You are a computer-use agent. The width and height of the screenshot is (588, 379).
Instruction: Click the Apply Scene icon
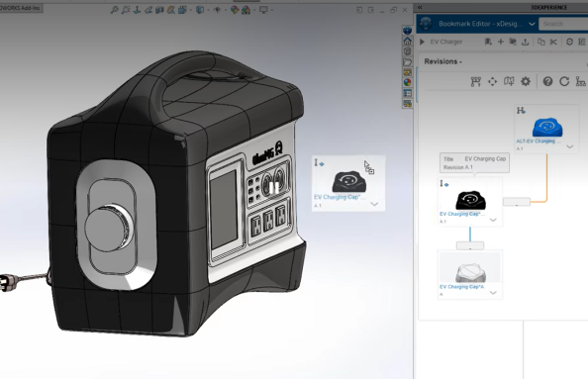pos(246,10)
